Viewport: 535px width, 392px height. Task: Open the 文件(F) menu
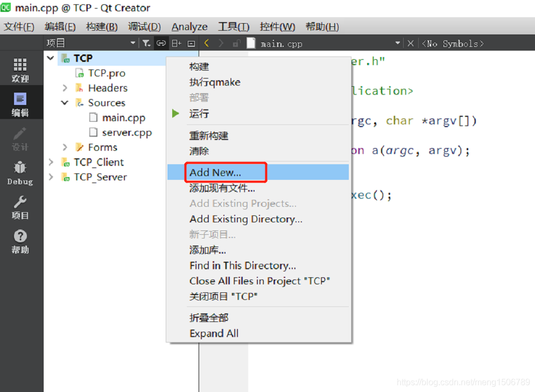[19, 26]
